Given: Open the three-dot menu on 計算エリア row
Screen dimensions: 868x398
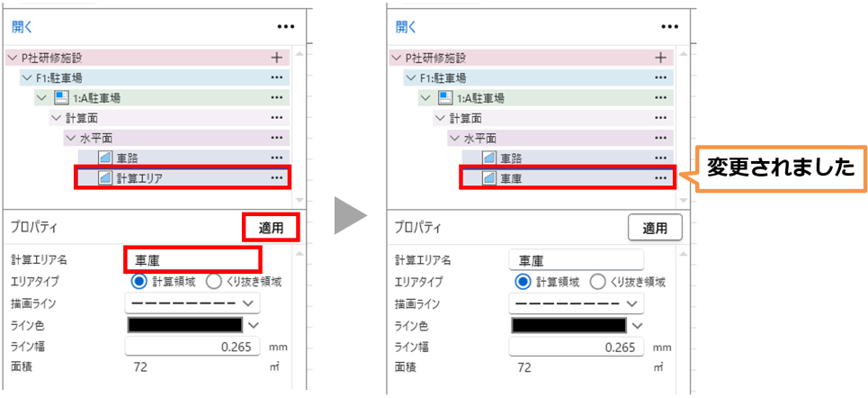Looking at the screenshot, I should pos(276,177).
